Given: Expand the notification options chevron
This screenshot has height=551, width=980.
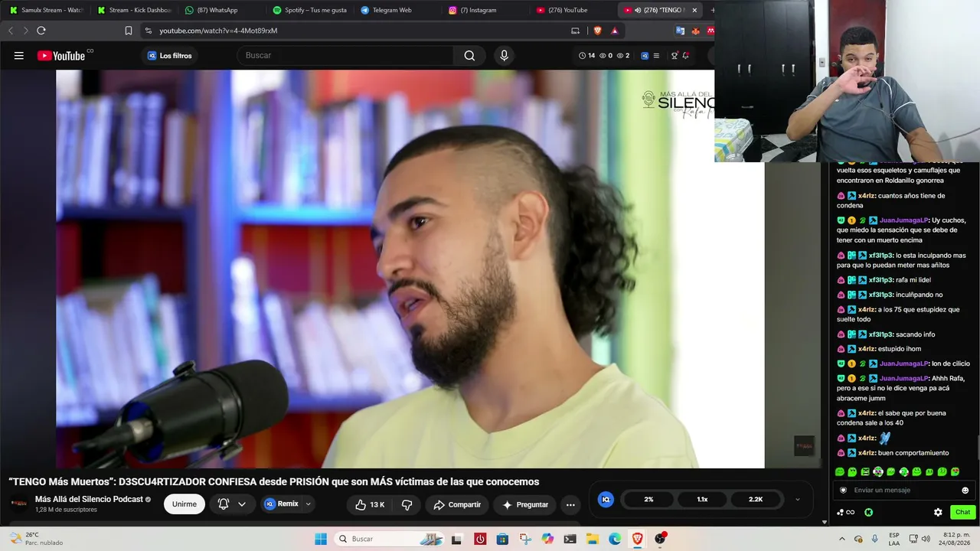Looking at the screenshot, I should (x=242, y=504).
